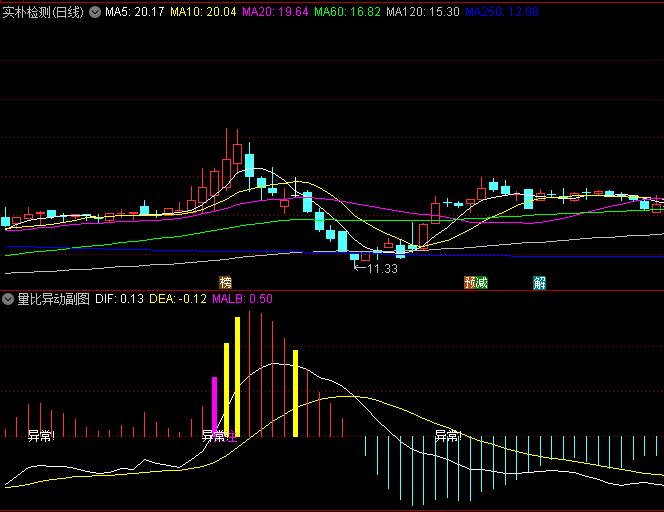Select the magenta volume bar in sub-chart
The image size is (664, 512).
(x=214, y=406)
